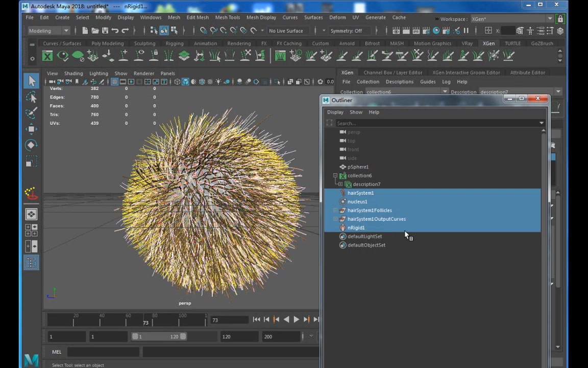Activate the Paint Selection tool
The height and width of the screenshot is (368, 588).
pos(31,113)
